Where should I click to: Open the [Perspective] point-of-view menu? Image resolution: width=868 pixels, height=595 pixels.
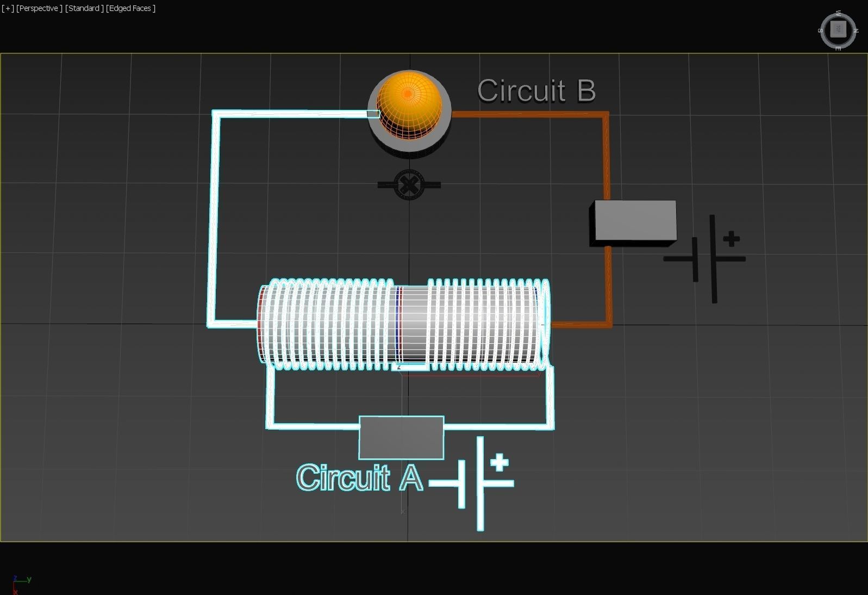tap(39, 8)
